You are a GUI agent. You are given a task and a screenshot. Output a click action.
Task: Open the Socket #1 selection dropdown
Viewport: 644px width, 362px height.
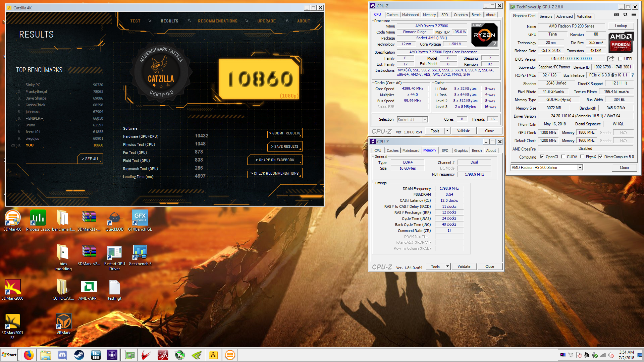[x=412, y=120]
